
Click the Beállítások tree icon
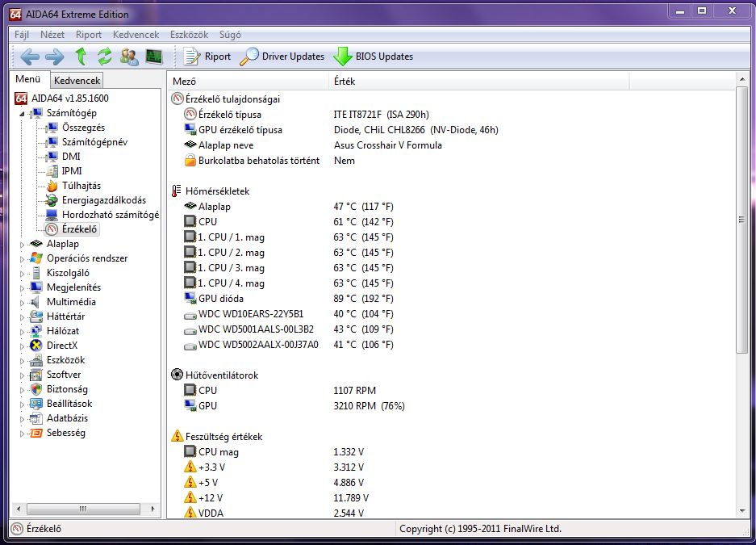point(36,404)
